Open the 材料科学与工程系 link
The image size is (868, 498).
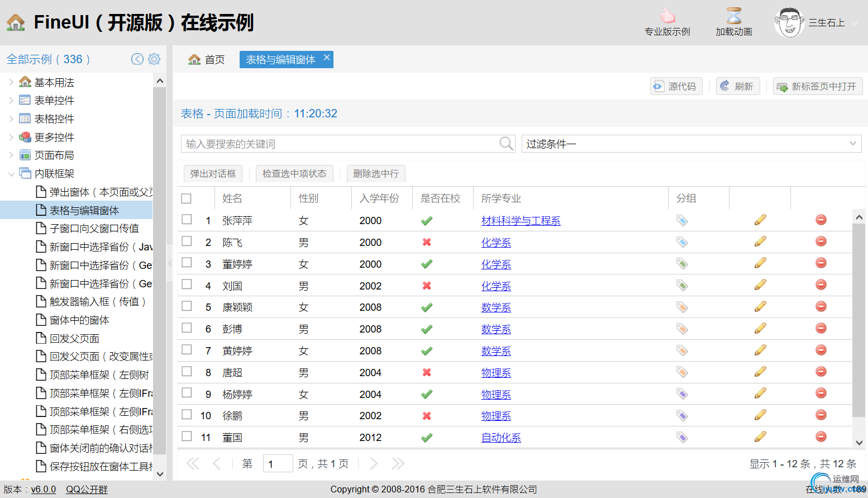[521, 221]
